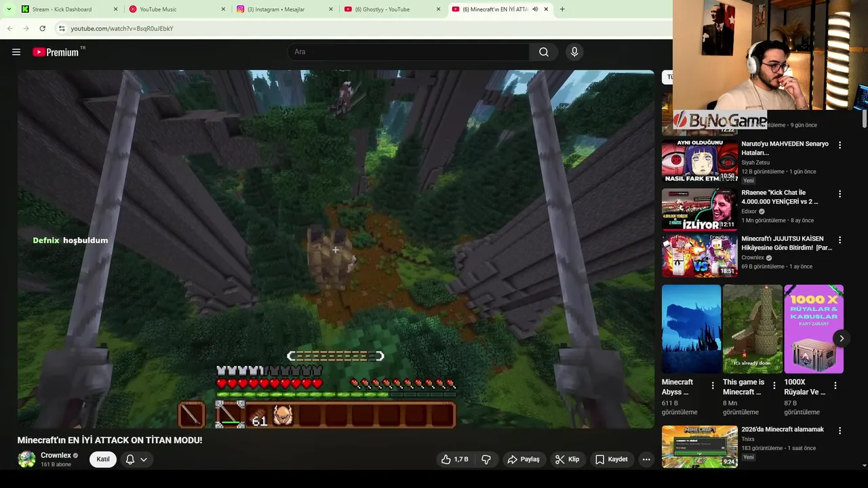Viewport: 868px width, 488px height.
Task: Click the Klip clip button
Action: tap(567, 460)
